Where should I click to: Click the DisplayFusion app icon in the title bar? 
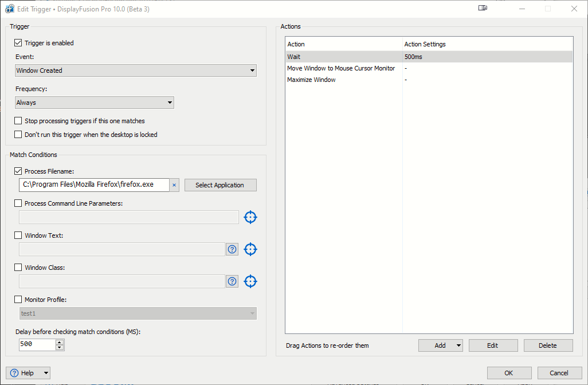[10, 9]
